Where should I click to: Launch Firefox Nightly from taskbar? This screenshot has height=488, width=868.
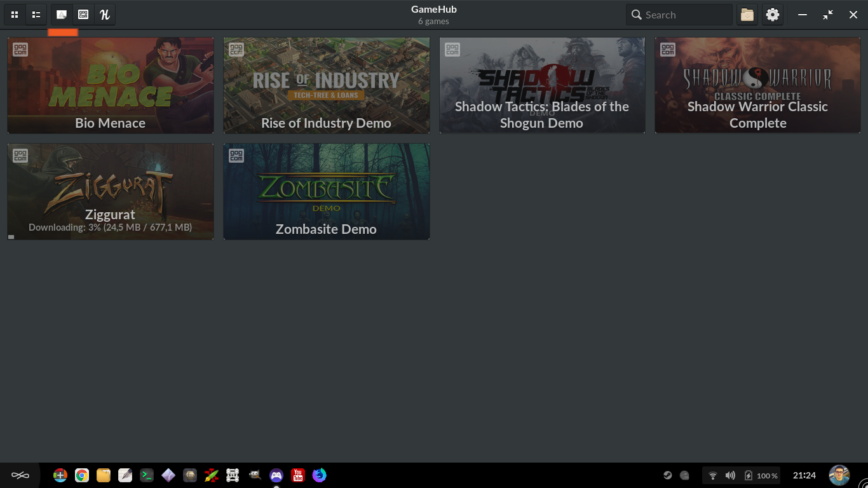point(320,475)
